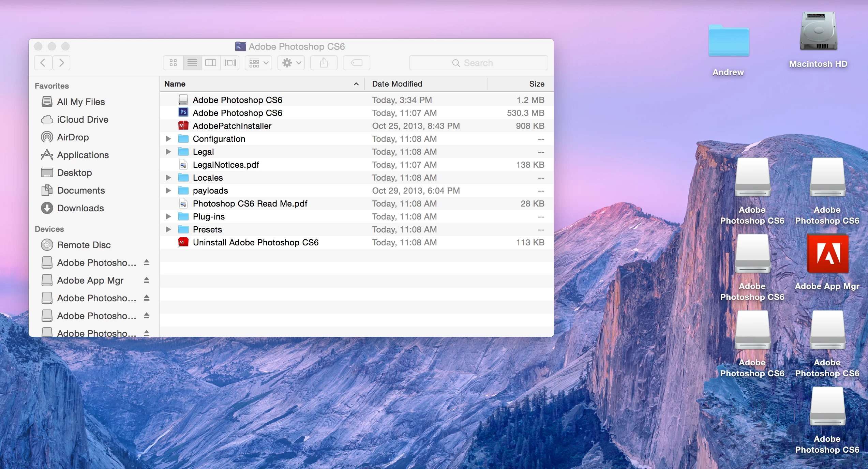Open the Macintosh HD desktop drive
868x469 pixels.
tap(818, 32)
